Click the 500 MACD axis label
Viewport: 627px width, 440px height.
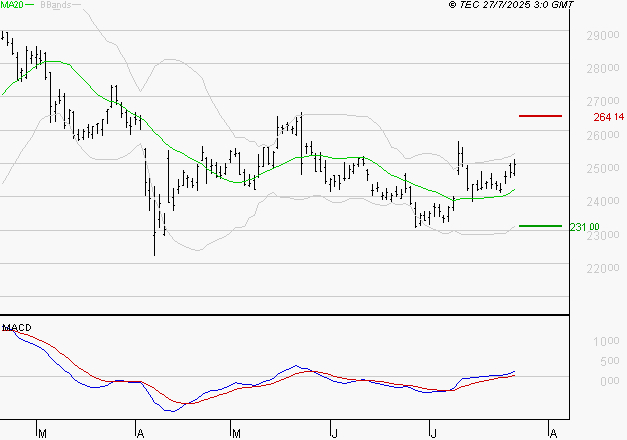tap(609, 361)
